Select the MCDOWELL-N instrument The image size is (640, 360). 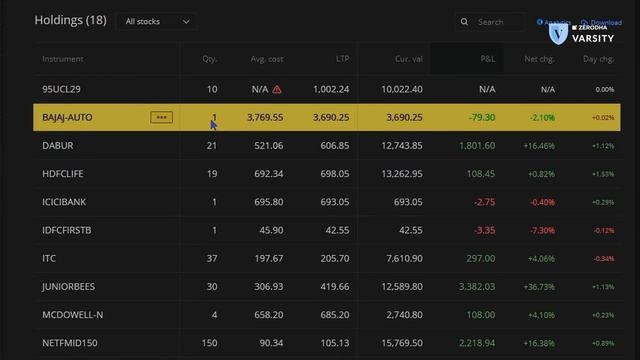(x=73, y=315)
